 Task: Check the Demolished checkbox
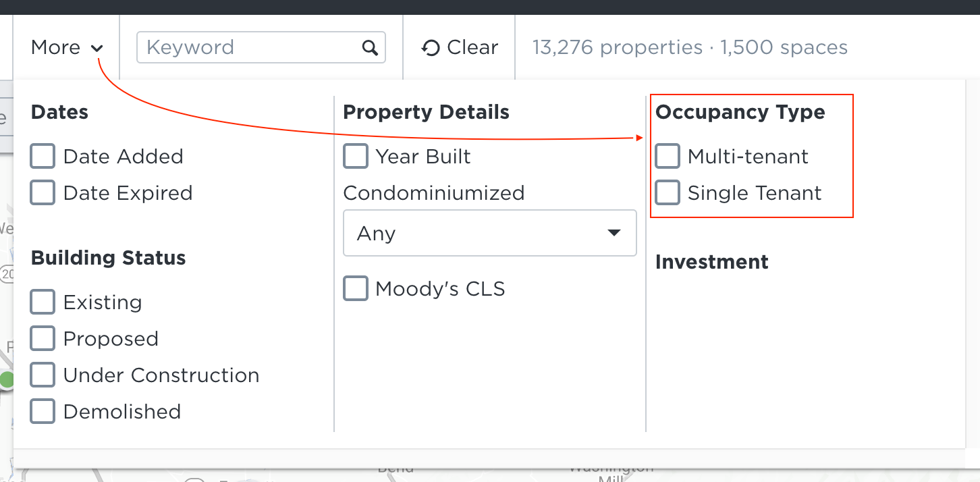tap(43, 412)
